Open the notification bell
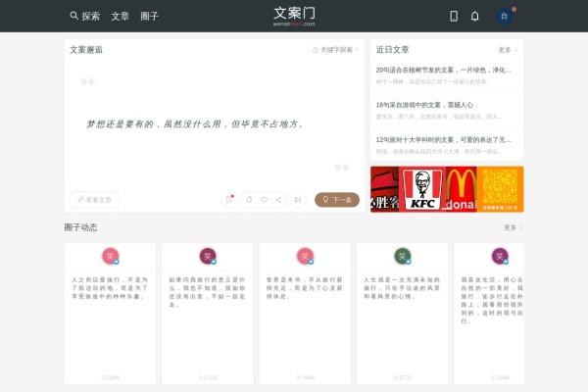The width and height of the screenshot is (588, 392). pyautogui.click(x=475, y=16)
